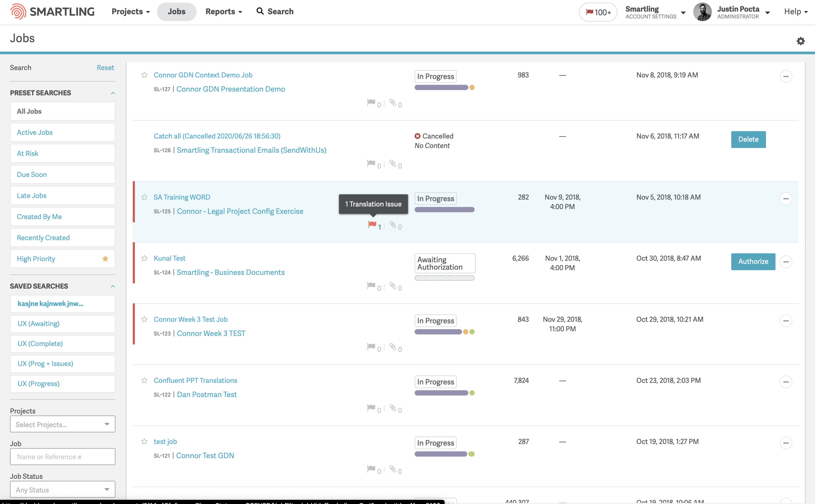Open saved search UX (Awaiting)
This screenshot has height=504, width=815.
click(63, 324)
